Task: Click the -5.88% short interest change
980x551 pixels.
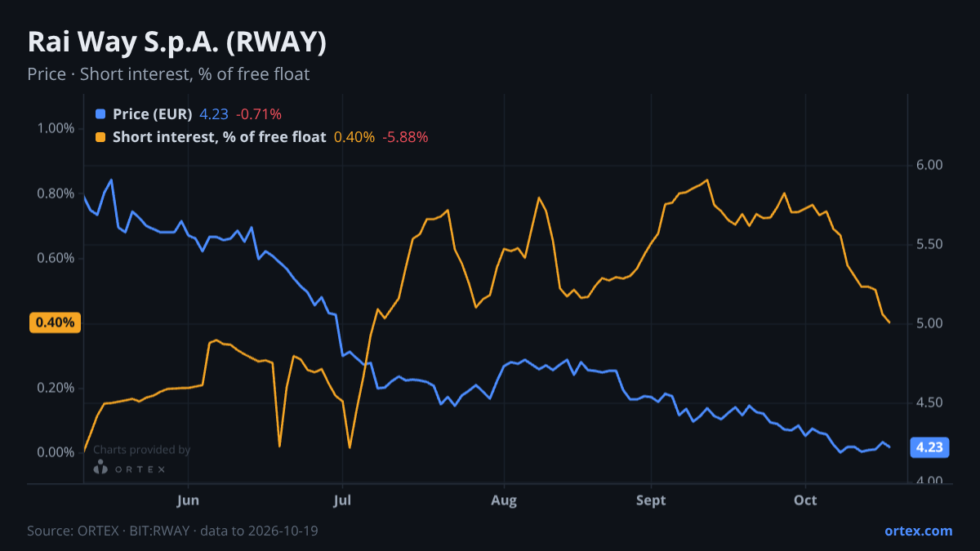Action: (406, 137)
